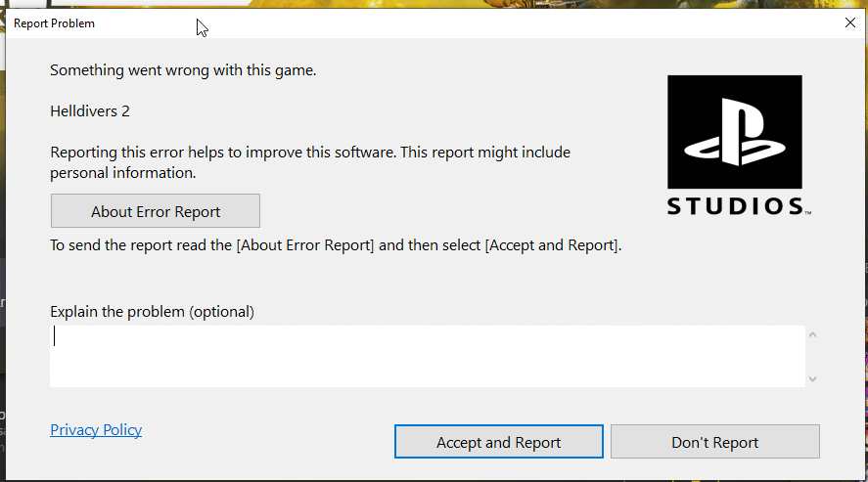The height and width of the screenshot is (482, 868).
Task: Click the text box scroll up arrow
Action: [812, 335]
